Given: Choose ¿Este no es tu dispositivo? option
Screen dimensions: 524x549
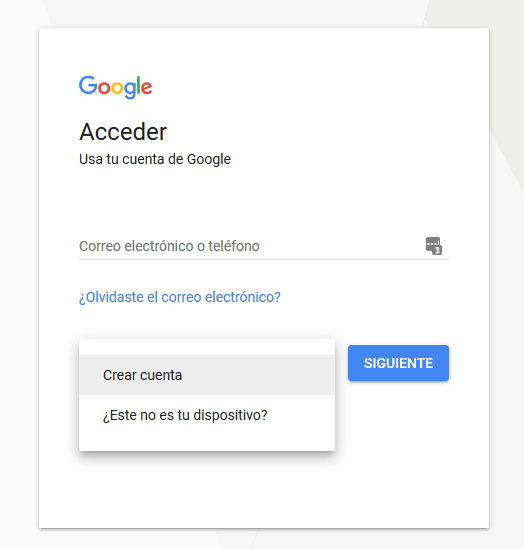Looking at the screenshot, I should 207,415.
